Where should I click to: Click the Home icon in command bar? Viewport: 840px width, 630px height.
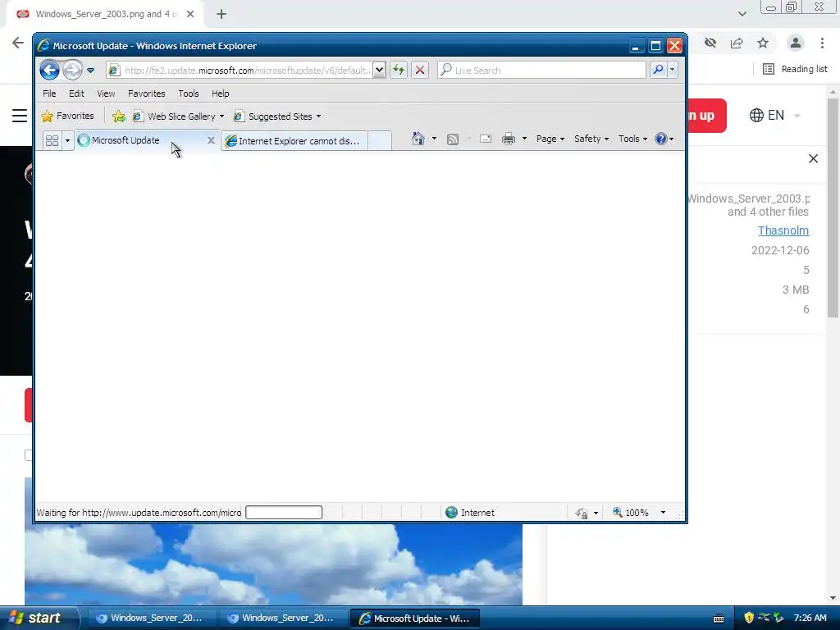click(418, 139)
